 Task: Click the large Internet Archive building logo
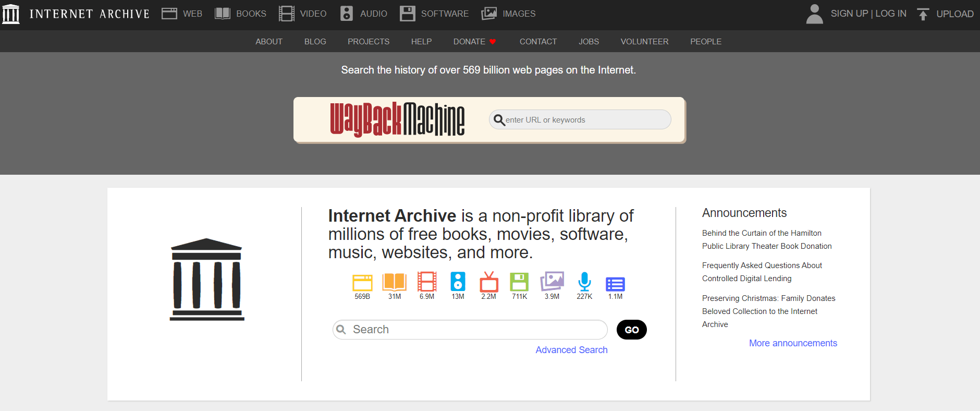(x=207, y=279)
